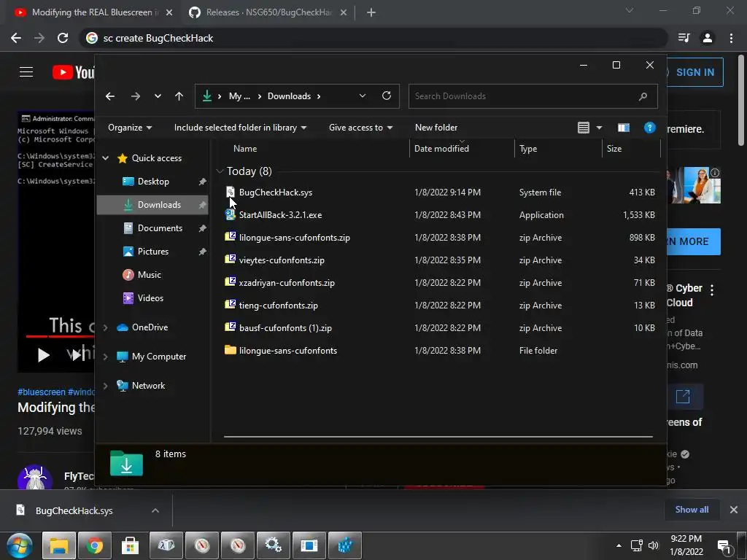The height and width of the screenshot is (560, 747).
Task: Open BugCheckHack.sys download options chevron
Action: (x=155, y=510)
